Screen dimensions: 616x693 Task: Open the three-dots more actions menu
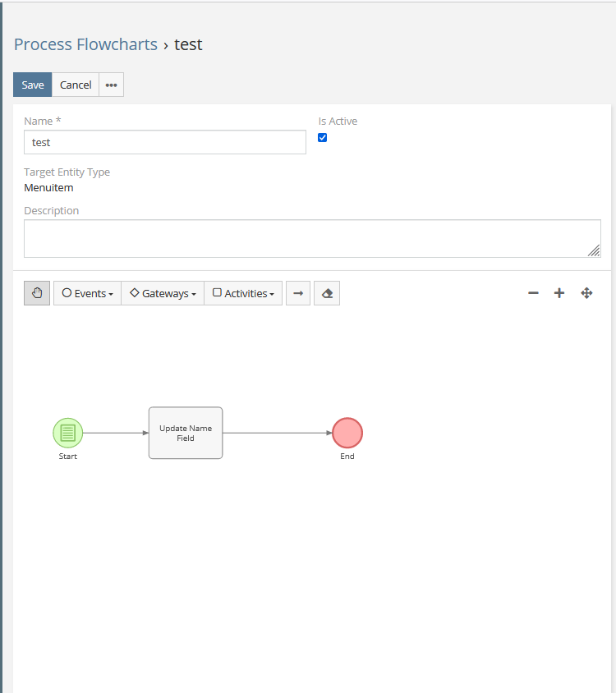112,85
